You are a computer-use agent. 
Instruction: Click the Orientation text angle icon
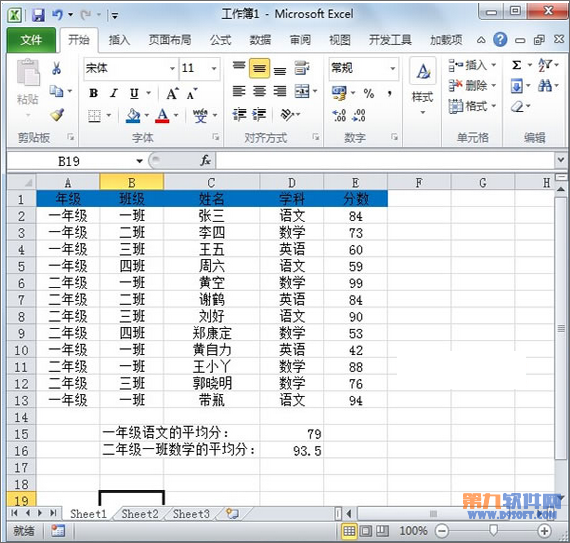(287, 114)
